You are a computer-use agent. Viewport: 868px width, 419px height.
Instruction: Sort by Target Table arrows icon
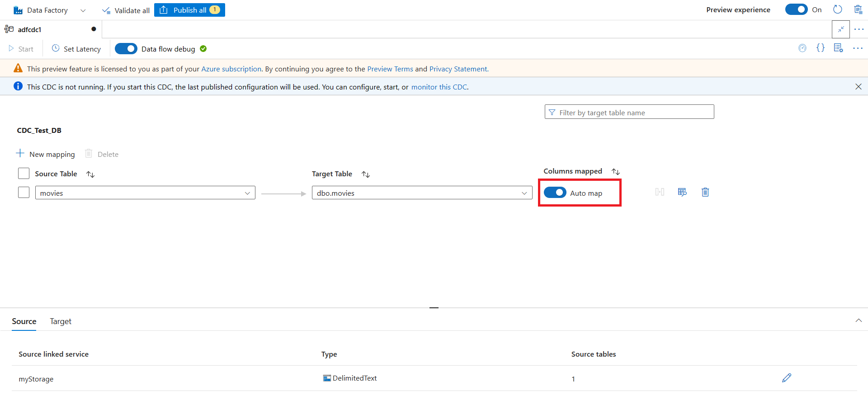click(x=366, y=174)
